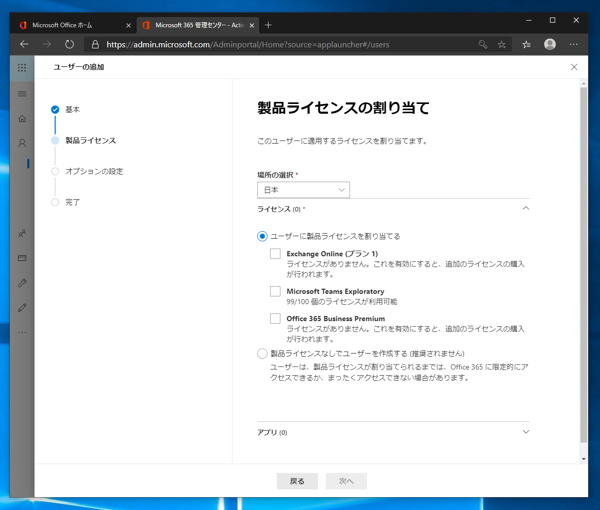Click the scrollbar down arrow
600x510 pixels.
point(584,459)
